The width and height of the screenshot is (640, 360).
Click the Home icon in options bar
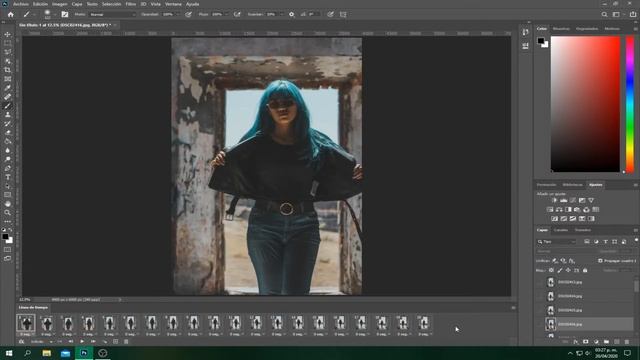[11, 14]
